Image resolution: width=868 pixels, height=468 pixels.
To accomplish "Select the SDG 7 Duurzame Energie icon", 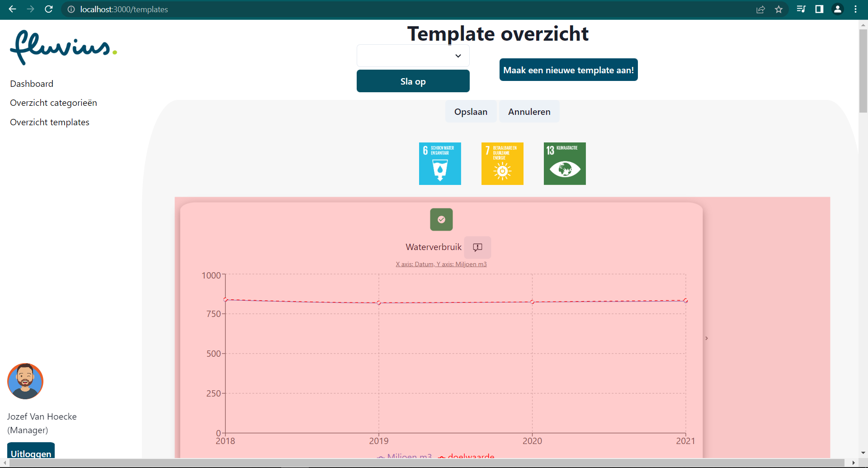I will click(502, 163).
